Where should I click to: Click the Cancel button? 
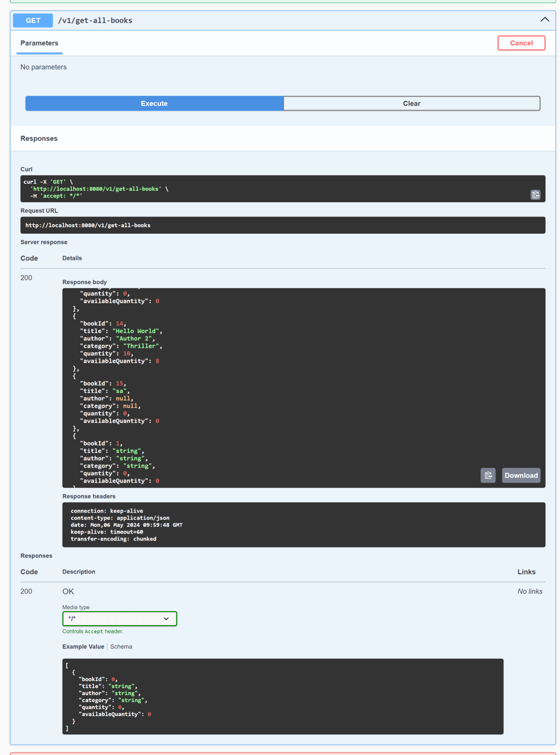521,43
